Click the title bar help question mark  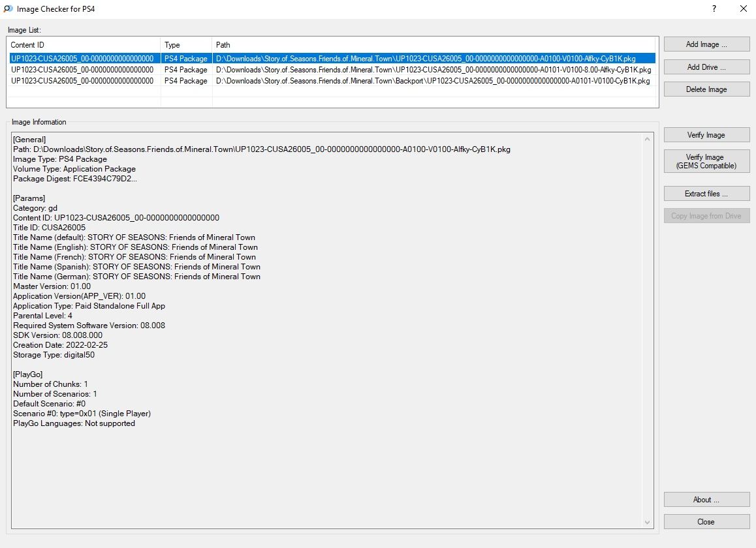[714, 8]
